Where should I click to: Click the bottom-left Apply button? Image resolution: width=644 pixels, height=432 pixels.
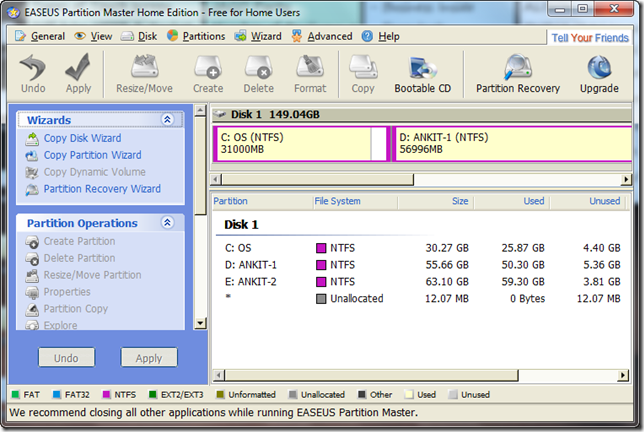coord(149,358)
